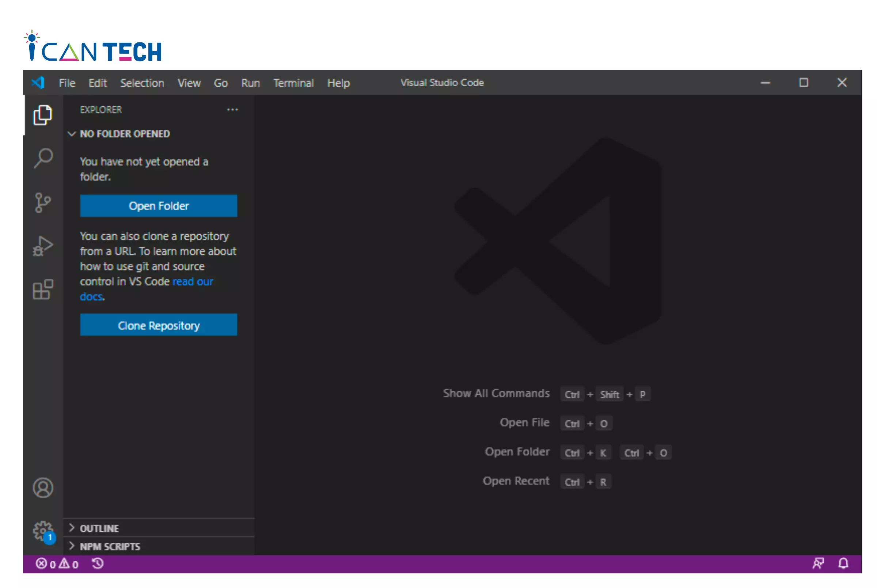The height and width of the screenshot is (588, 877).
Task: Open the Explorer view in activity bar
Action: [x=43, y=115]
